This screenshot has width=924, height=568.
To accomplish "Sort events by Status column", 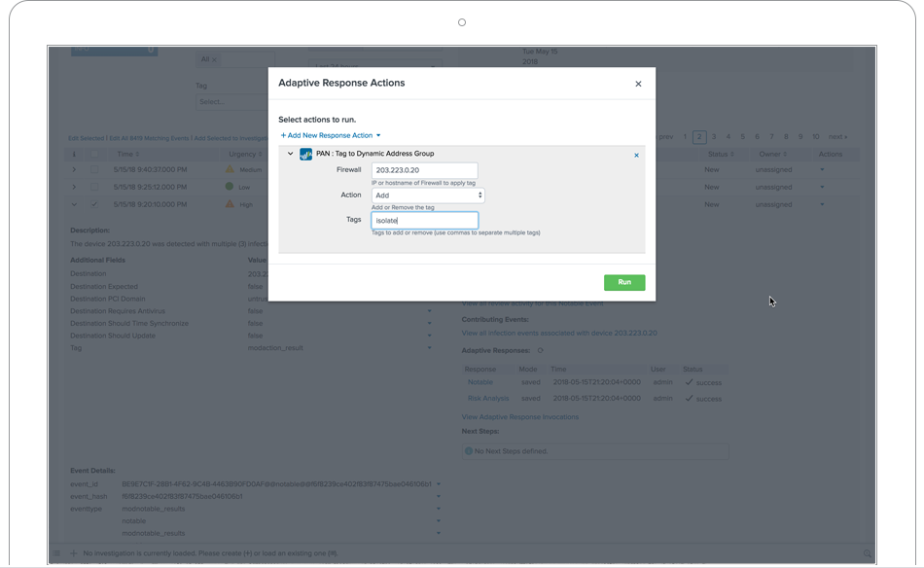I will point(721,155).
